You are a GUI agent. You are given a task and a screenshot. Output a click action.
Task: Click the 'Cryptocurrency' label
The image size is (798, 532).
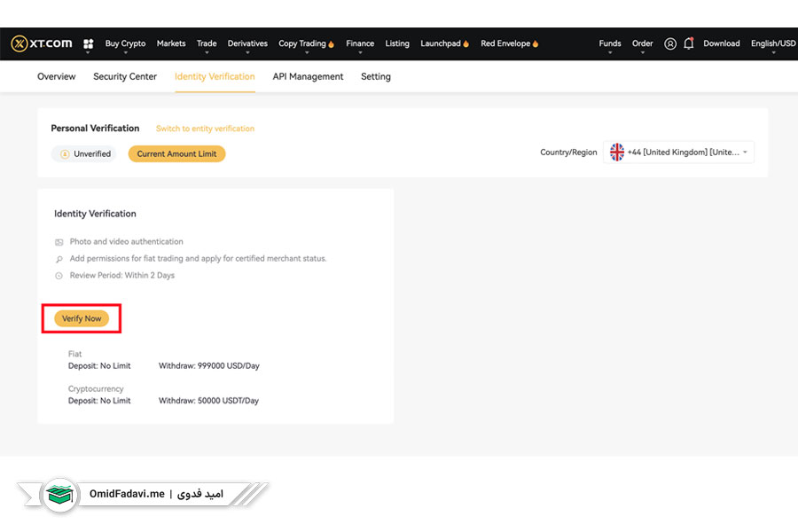pos(96,389)
